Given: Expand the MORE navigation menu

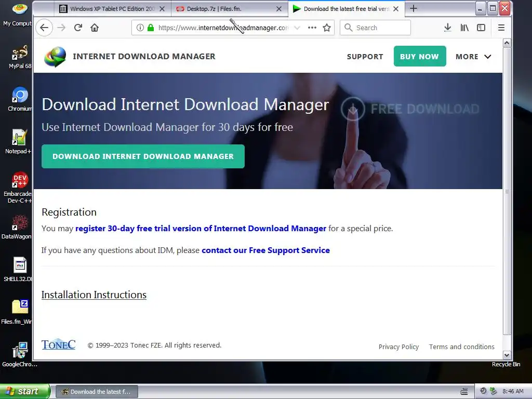Looking at the screenshot, I should 473,57.
